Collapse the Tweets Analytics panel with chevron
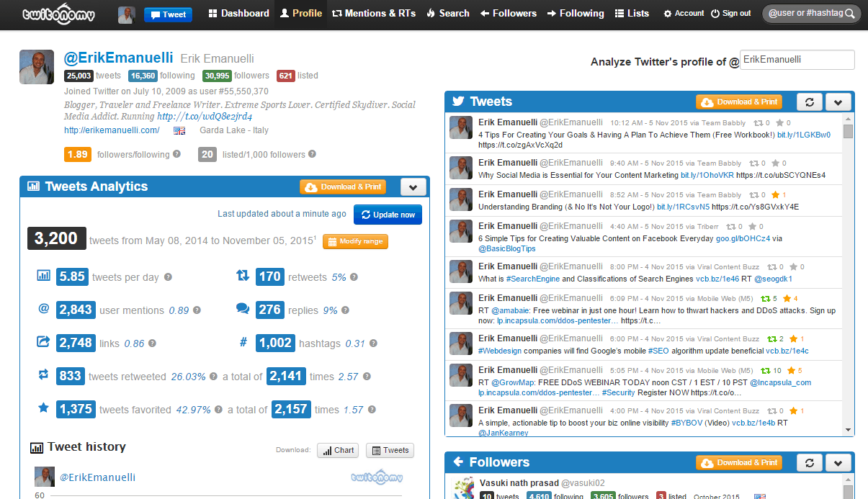The image size is (868, 499). pyautogui.click(x=413, y=187)
